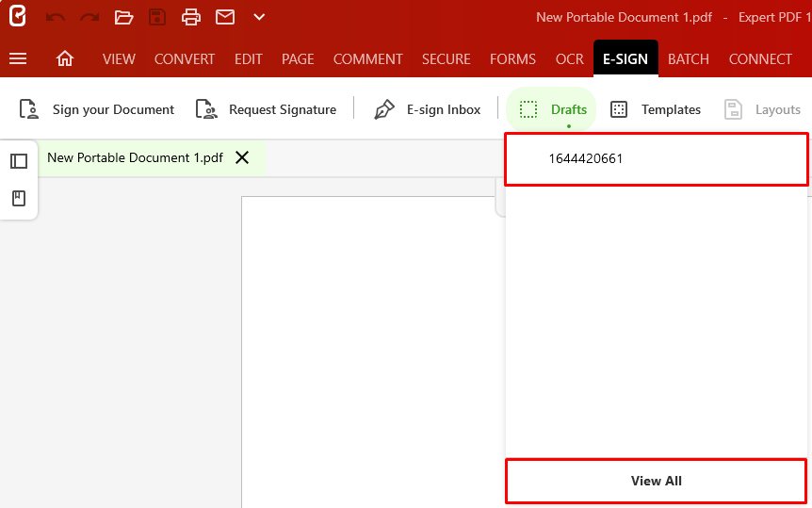Image resolution: width=812 pixels, height=508 pixels.
Task: Open the hamburger main menu
Action: pos(18,58)
